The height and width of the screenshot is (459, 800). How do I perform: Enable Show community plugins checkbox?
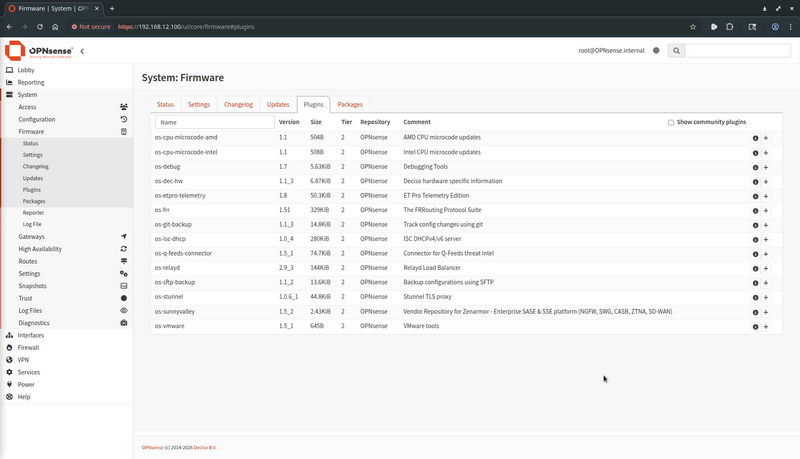pyautogui.click(x=671, y=122)
